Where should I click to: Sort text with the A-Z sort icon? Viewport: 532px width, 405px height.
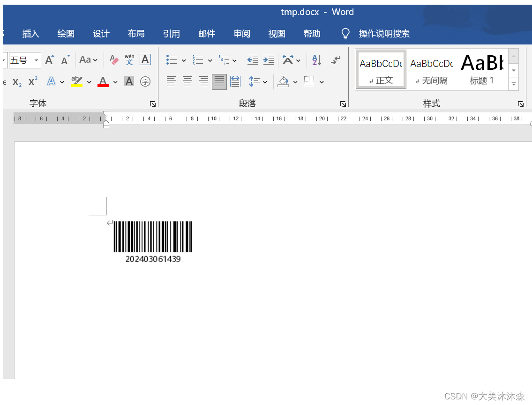point(316,60)
